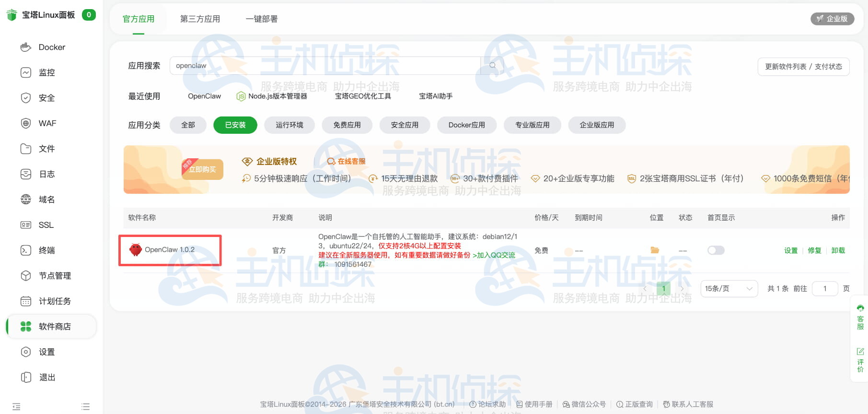This screenshot has height=414, width=868.
Task: Open 软件商店 software store icon
Action: click(26, 327)
